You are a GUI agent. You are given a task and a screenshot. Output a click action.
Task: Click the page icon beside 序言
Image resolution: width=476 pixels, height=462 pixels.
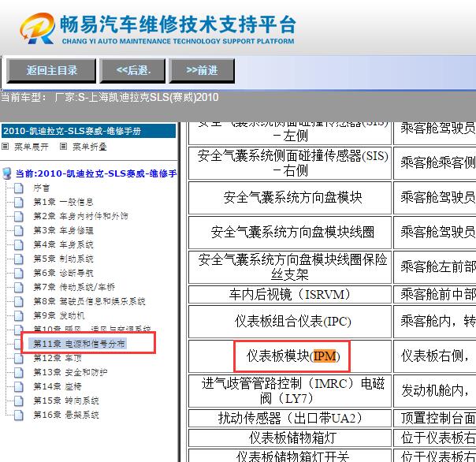click(x=19, y=188)
